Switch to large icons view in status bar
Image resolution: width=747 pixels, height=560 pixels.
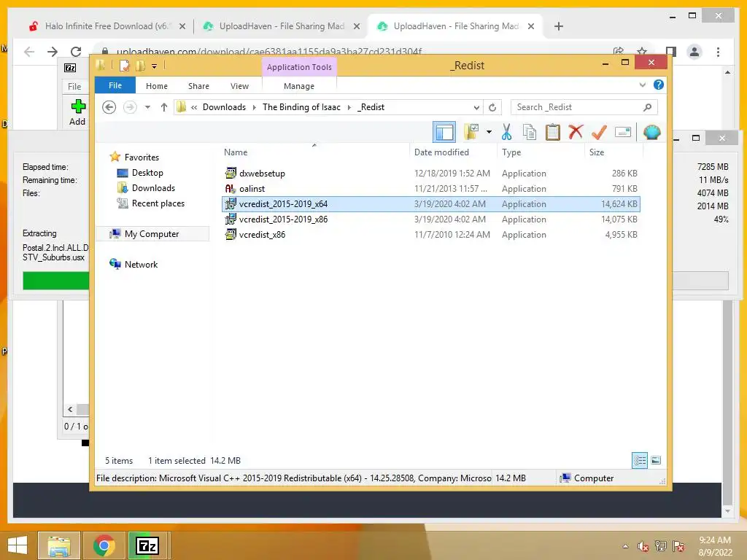(656, 461)
